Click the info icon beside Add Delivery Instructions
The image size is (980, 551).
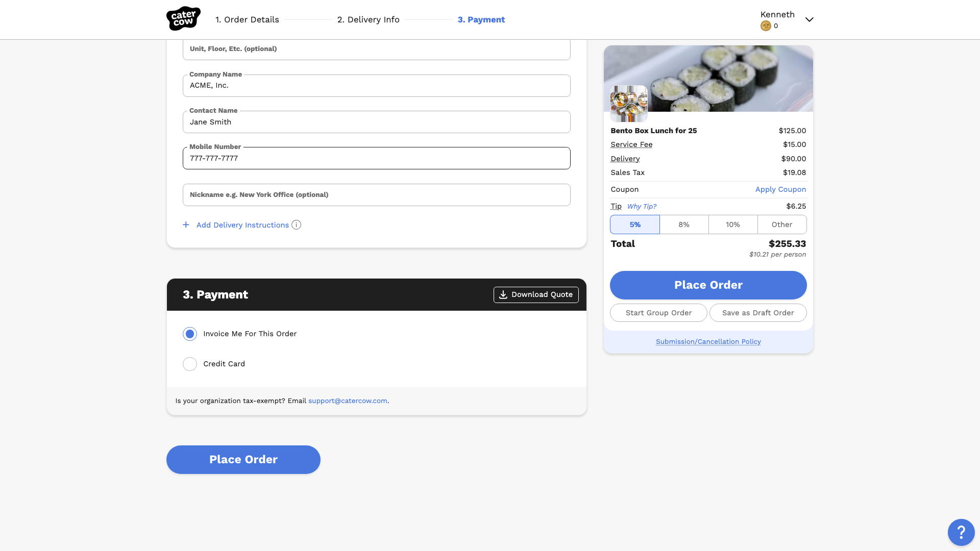296,225
